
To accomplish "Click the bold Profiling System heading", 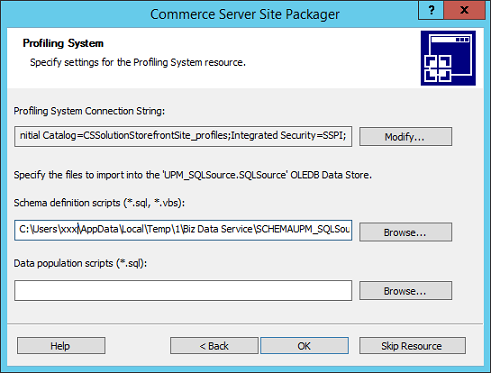I will tap(63, 43).
